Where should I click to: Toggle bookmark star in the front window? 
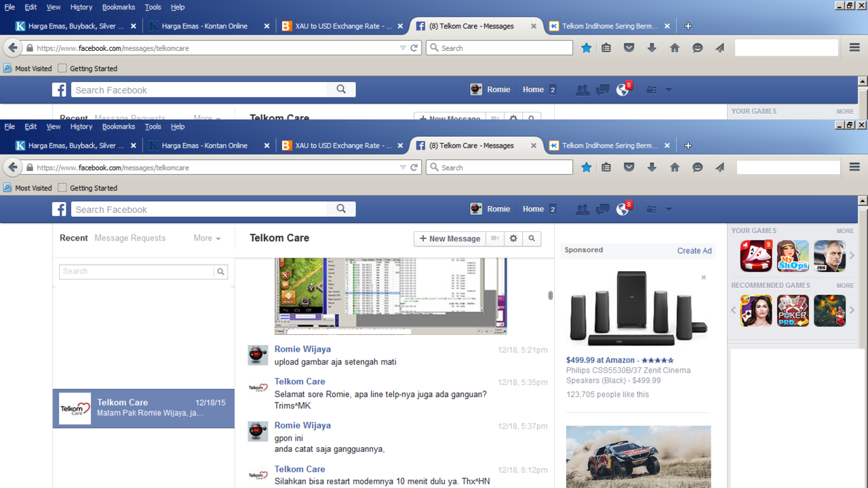pos(587,167)
